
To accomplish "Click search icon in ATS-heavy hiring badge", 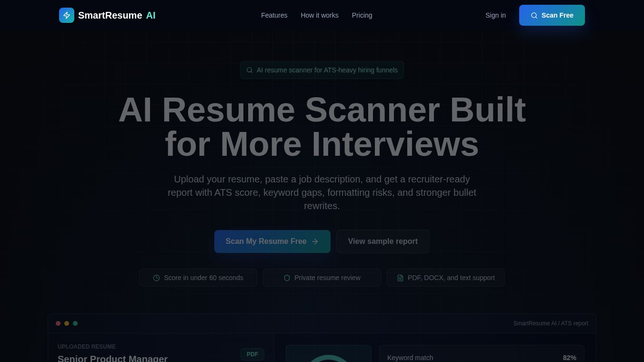I will 250,70.
